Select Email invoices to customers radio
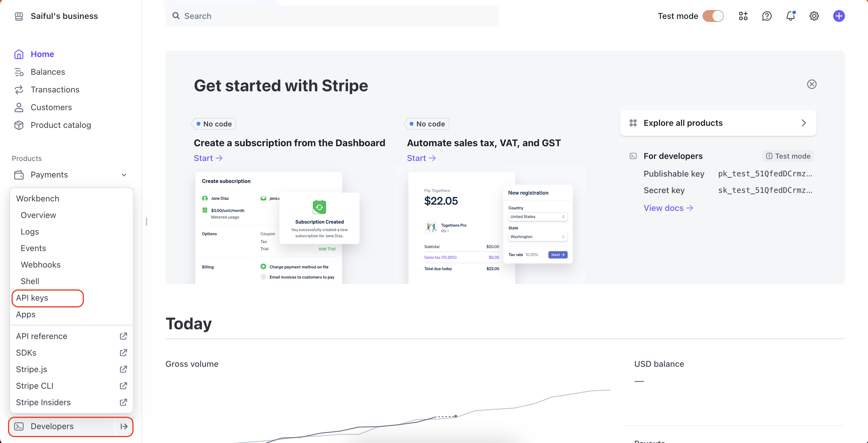 coord(263,277)
